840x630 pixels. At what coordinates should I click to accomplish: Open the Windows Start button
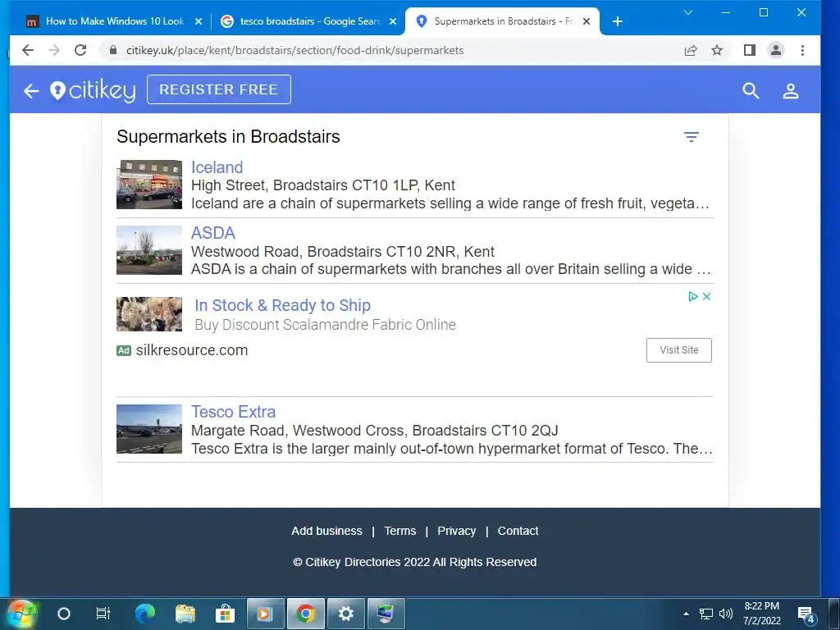pyautogui.click(x=21, y=614)
